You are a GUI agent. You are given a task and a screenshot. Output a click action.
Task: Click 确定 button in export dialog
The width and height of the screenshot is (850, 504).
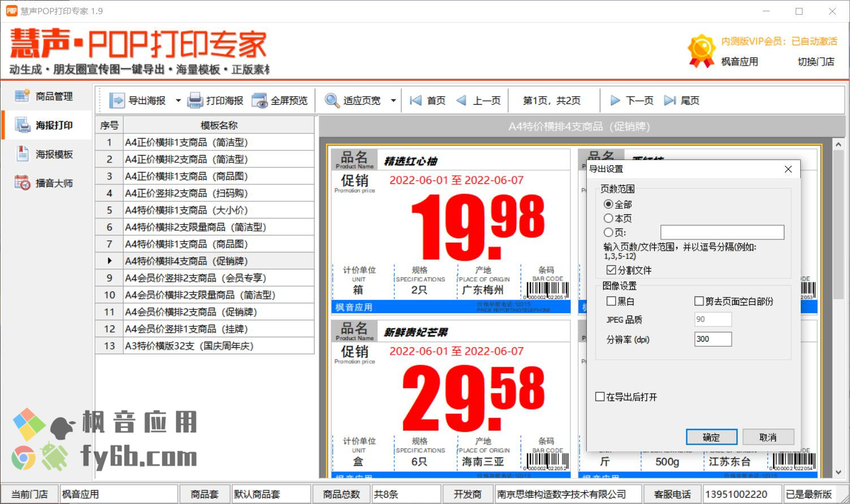pyautogui.click(x=711, y=437)
